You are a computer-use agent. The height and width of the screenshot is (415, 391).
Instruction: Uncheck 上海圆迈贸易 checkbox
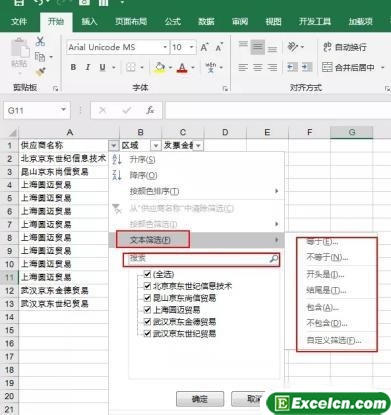147,310
